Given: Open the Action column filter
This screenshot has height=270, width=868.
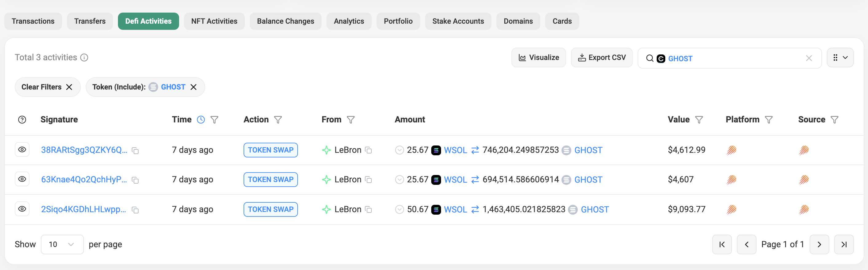Looking at the screenshot, I should (278, 120).
